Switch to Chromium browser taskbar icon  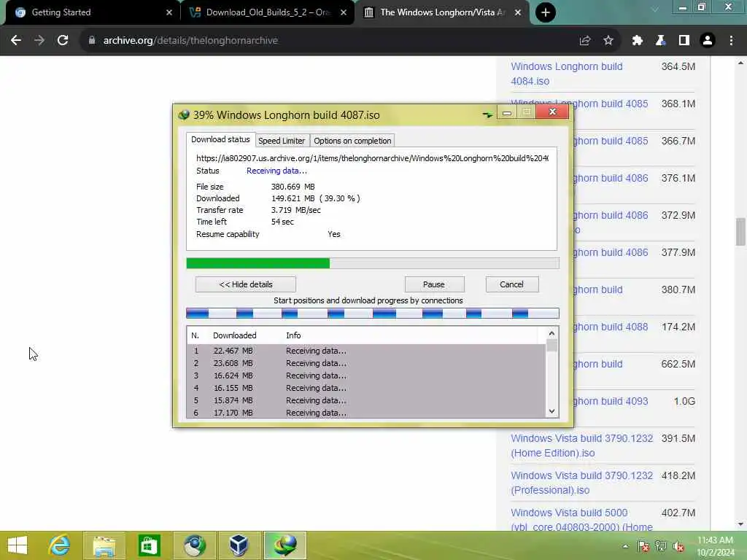(194, 545)
